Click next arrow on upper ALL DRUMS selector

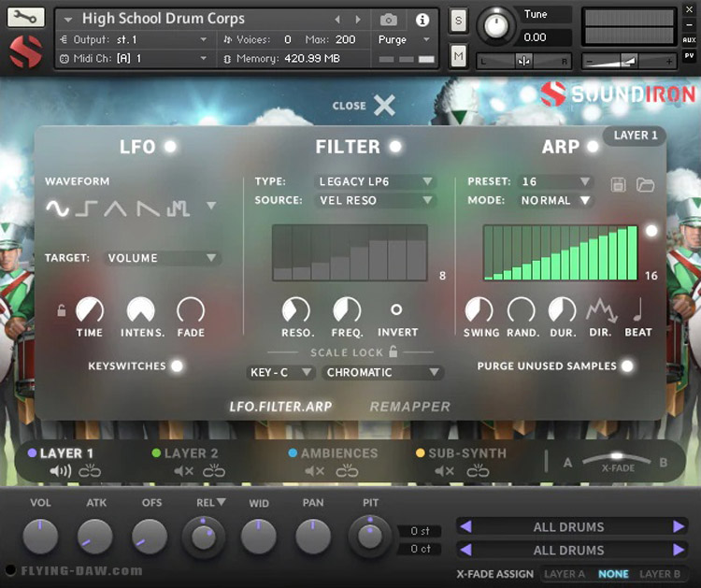[x=679, y=526]
